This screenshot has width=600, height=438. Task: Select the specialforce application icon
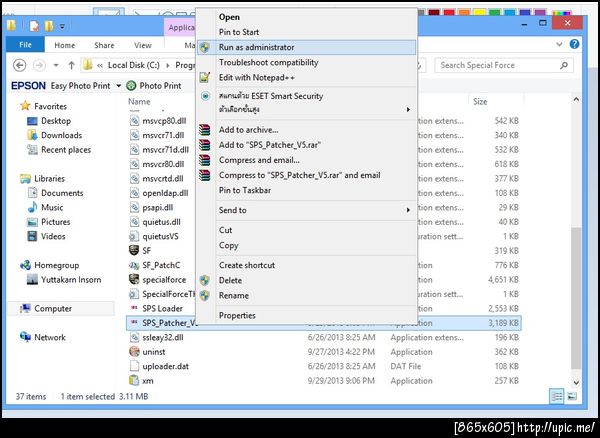tap(134, 280)
